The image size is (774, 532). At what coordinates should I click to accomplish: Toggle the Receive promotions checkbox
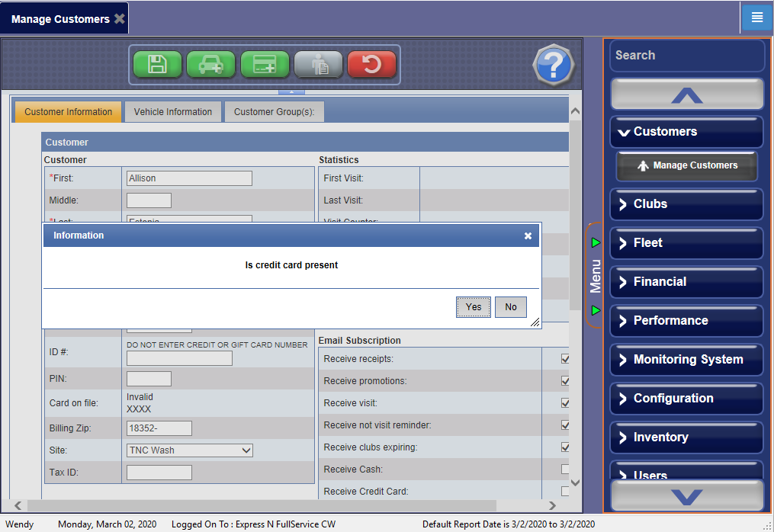[x=565, y=381]
